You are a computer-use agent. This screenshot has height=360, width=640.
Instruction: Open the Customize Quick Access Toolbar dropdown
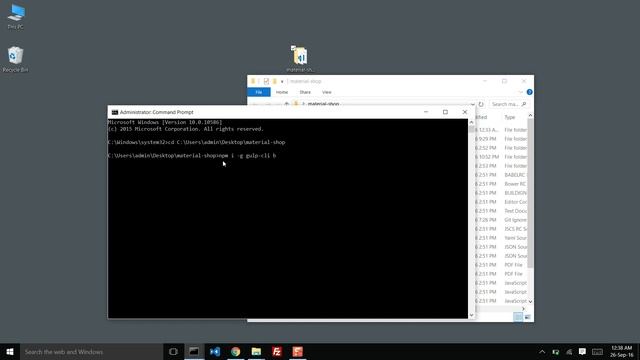282,82
